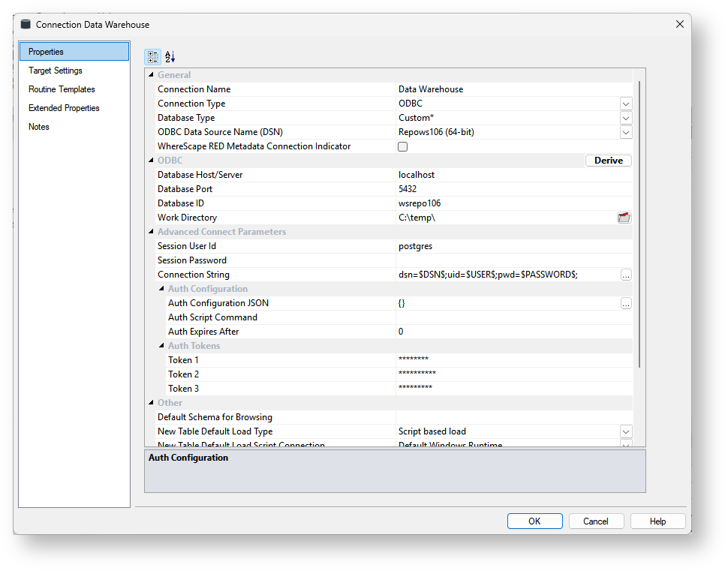The image size is (728, 571).
Task: Edit the Database Port value 5432
Action: pyautogui.click(x=514, y=189)
